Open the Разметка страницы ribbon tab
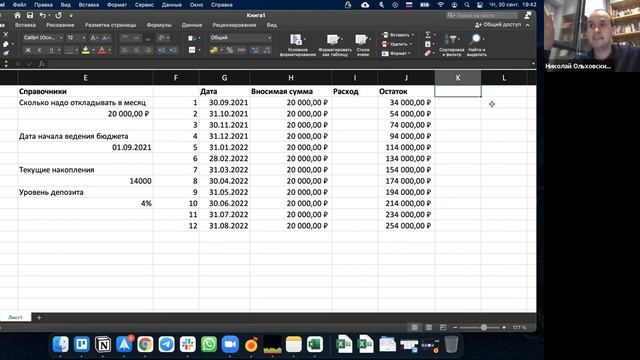Screen dimensions: 640x360 point(110,25)
